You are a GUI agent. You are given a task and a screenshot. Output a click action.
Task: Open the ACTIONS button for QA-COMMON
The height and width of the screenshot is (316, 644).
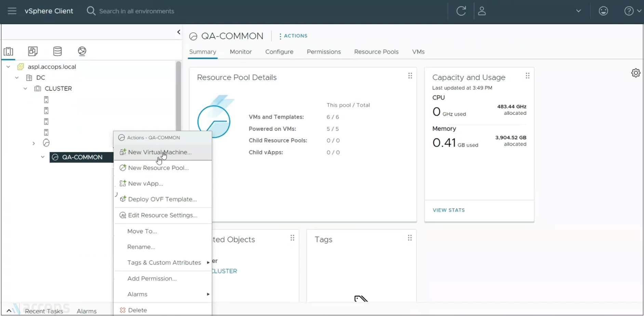tap(293, 36)
